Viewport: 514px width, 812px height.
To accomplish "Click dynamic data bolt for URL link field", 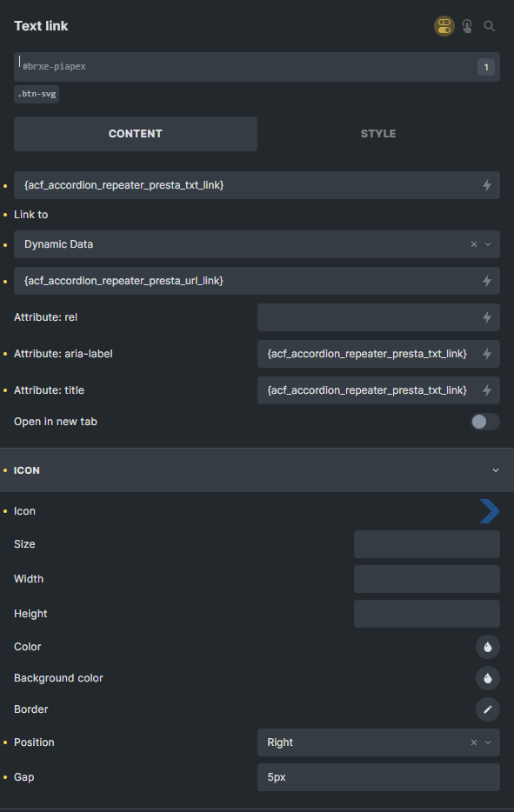I will (x=487, y=281).
